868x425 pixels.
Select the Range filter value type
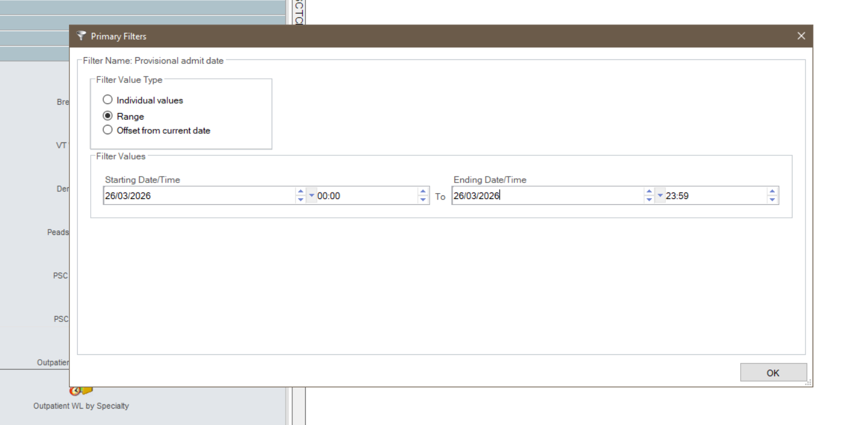pos(107,116)
